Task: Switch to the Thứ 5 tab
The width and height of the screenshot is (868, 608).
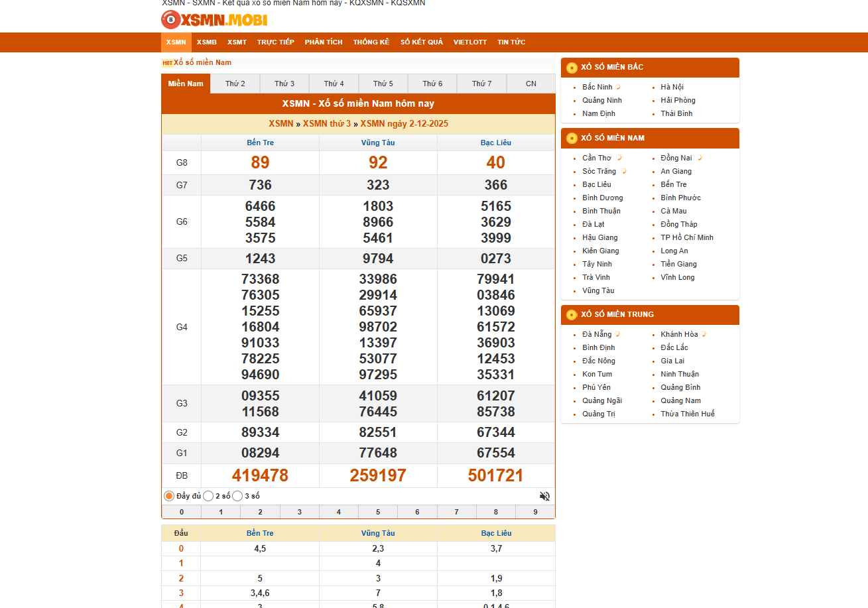Action: pos(383,84)
